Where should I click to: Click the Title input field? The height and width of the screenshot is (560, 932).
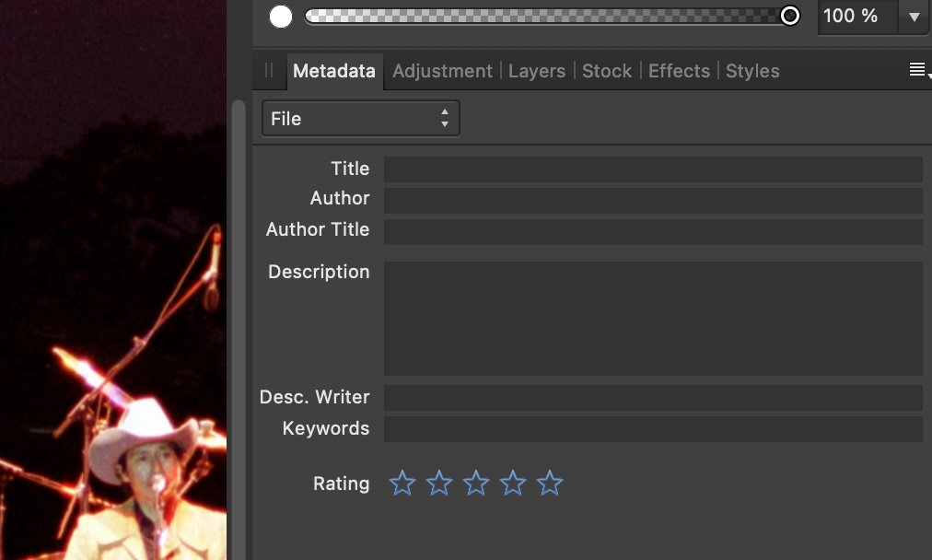(653, 169)
